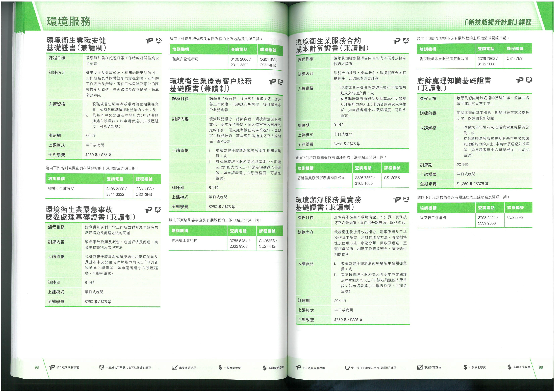Click the F.3 icon beside 廚餘處理知識基礎證書 title
The width and height of the screenshot is (555, 392).
[529, 80]
